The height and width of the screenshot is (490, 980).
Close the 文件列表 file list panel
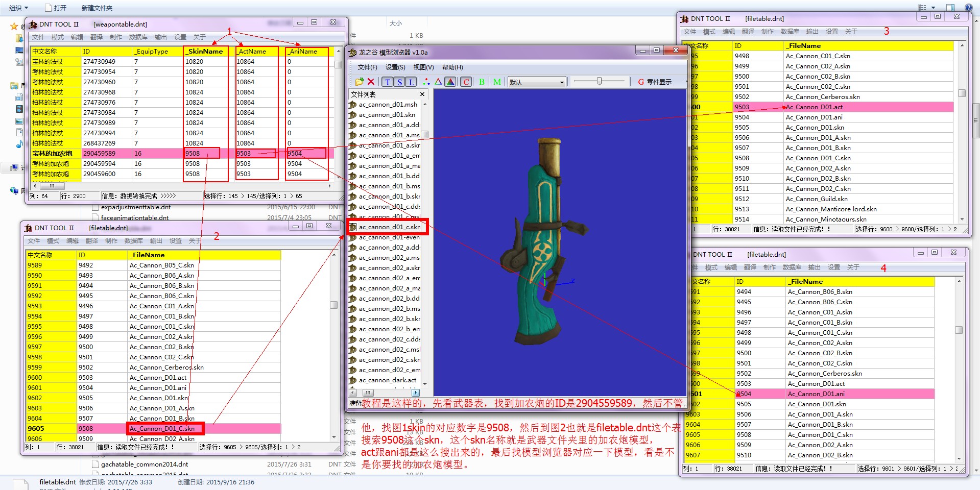(422, 94)
